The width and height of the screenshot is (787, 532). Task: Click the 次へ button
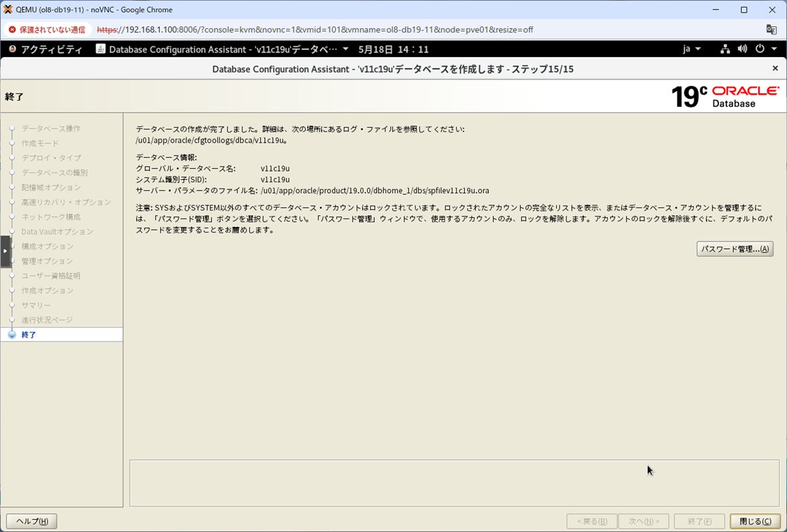coord(644,521)
